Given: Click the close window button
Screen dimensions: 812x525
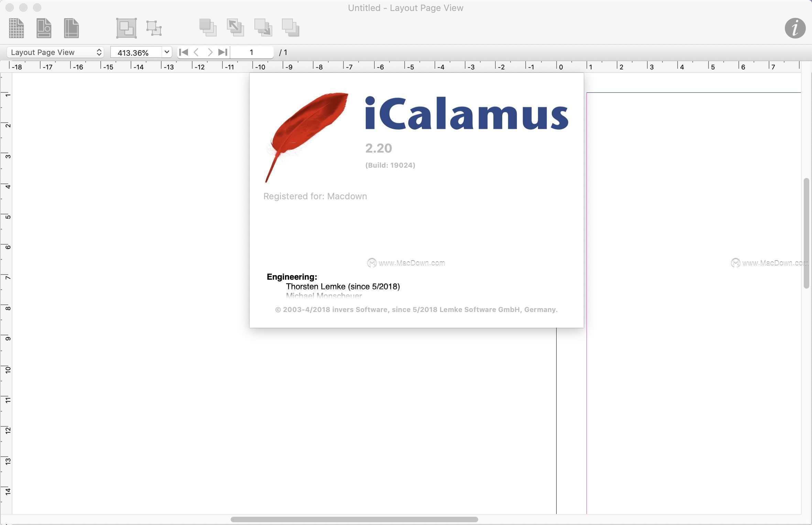Looking at the screenshot, I should point(10,7).
